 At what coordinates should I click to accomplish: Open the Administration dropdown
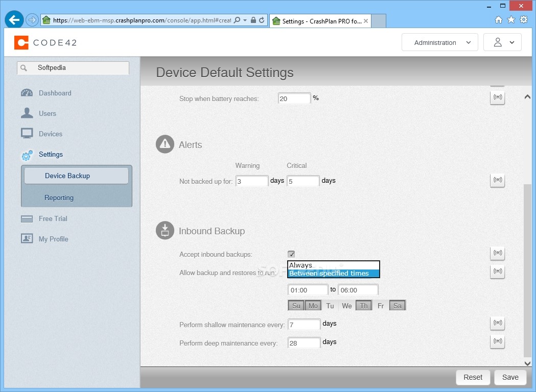click(439, 42)
